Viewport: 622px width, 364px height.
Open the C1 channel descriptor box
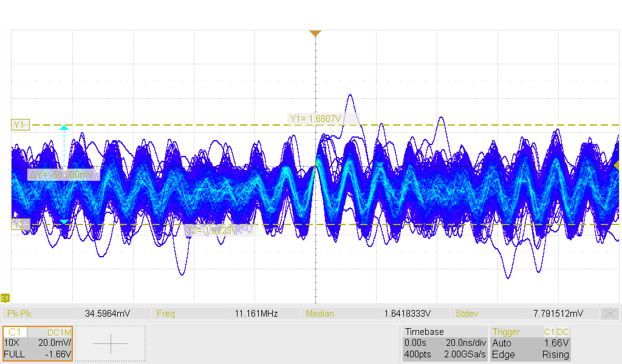click(38, 343)
